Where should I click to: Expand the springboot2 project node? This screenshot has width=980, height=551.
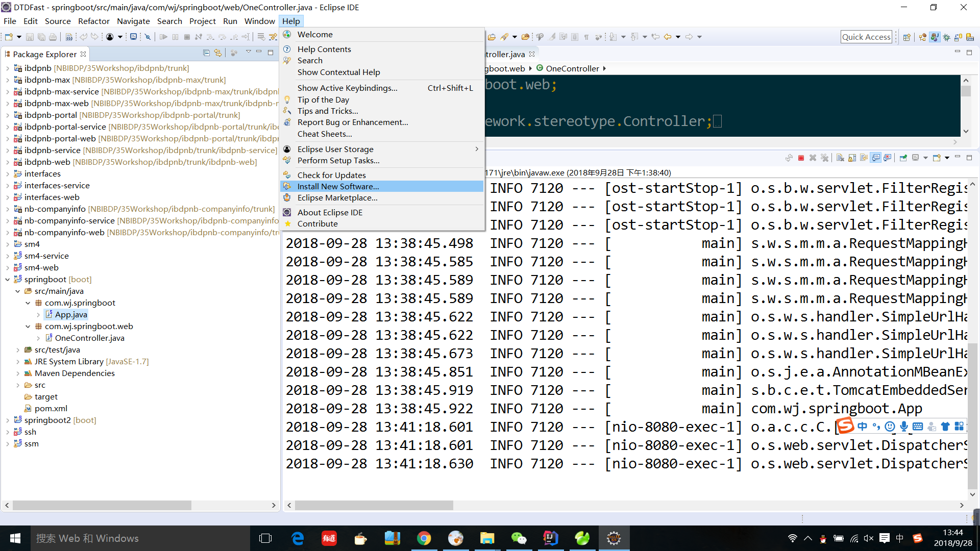[x=8, y=420]
